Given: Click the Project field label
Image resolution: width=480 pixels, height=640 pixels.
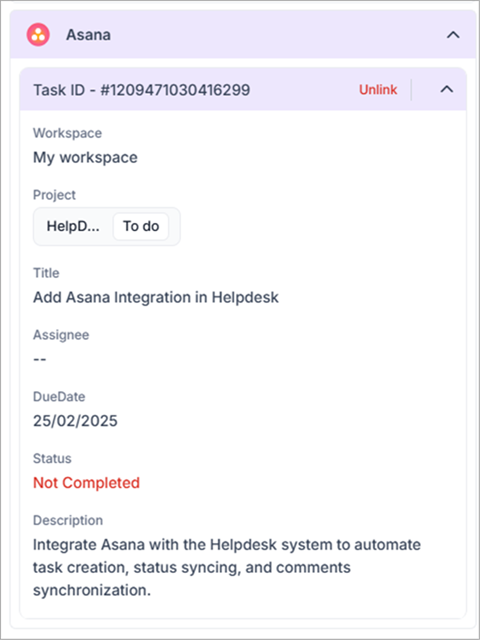Looking at the screenshot, I should click(x=54, y=195).
